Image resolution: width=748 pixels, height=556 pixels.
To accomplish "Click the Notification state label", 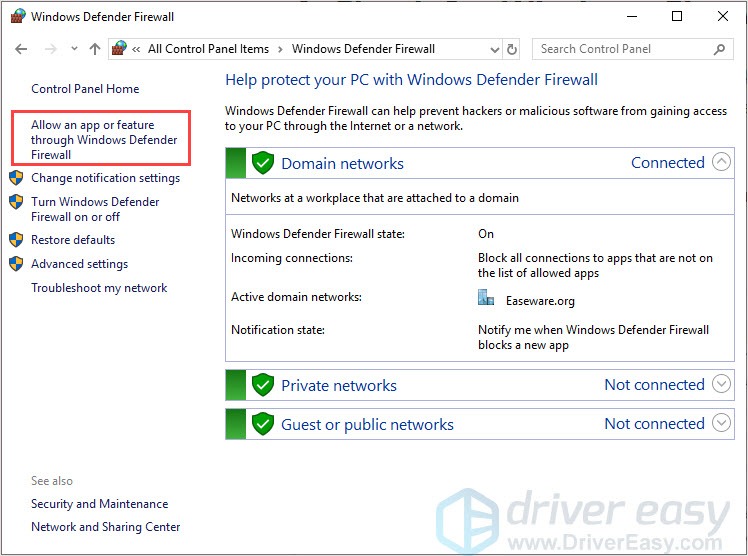I will pos(278,329).
